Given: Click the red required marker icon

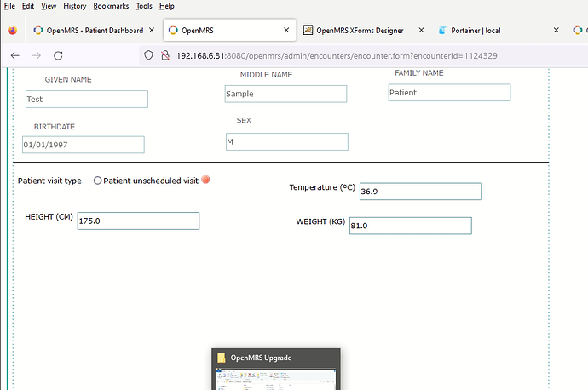Looking at the screenshot, I should pos(205,180).
